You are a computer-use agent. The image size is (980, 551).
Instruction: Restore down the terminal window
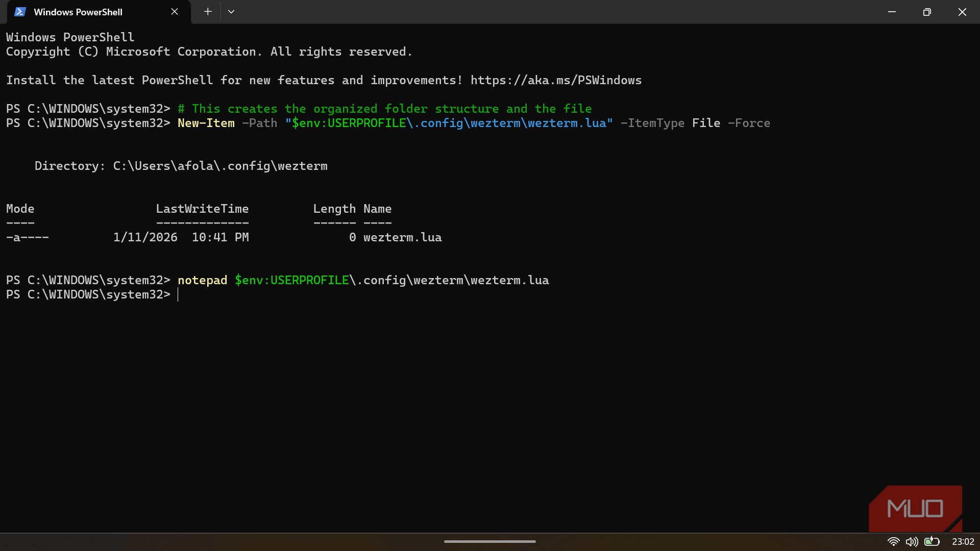(x=927, y=12)
